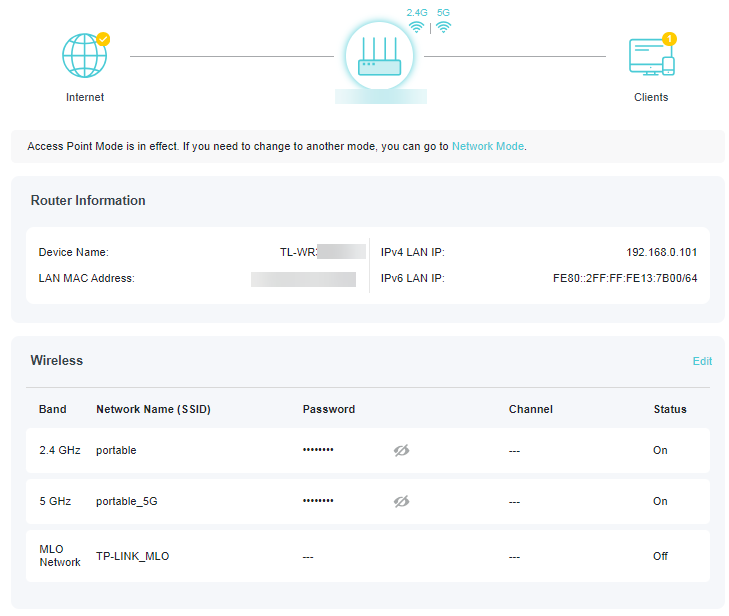The image size is (729, 616).
Task: Click the masked password in the portable row
Action: point(318,450)
